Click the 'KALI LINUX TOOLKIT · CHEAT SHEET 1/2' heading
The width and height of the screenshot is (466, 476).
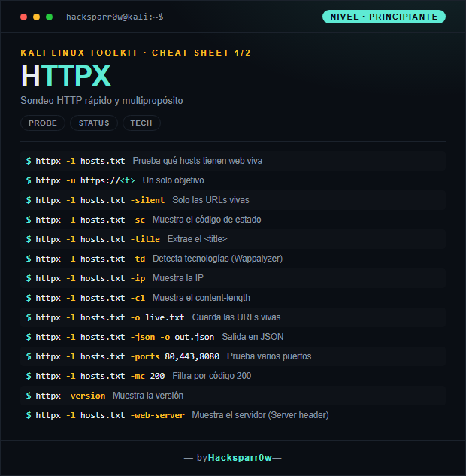click(135, 53)
